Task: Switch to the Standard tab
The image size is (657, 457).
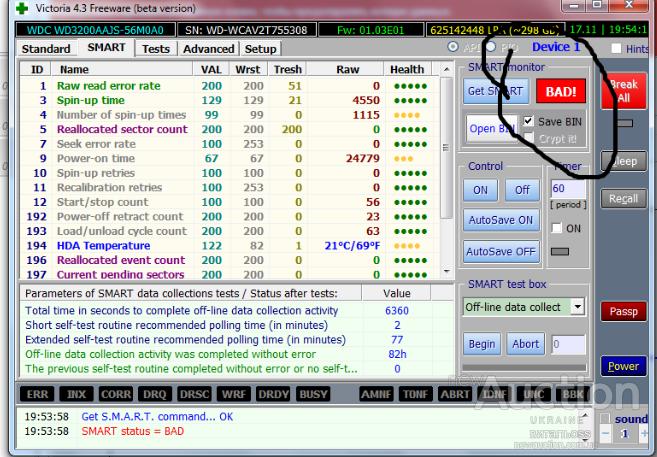Action: (46, 49)
